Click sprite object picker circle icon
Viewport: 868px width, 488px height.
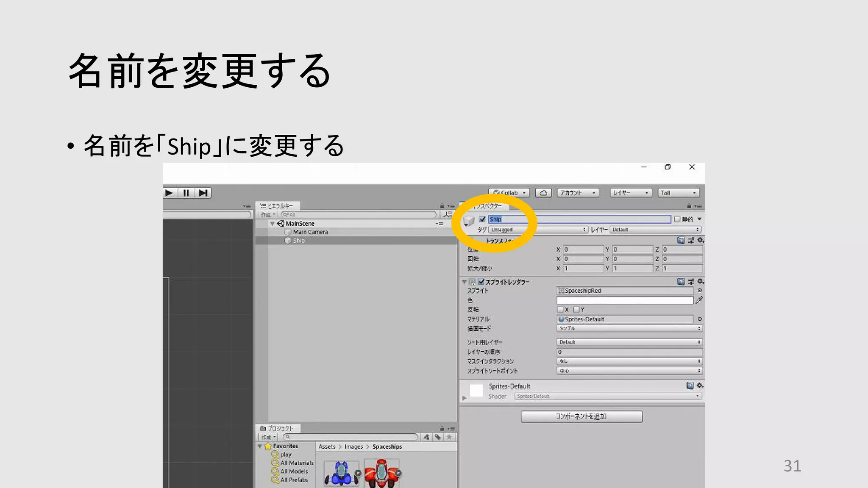pyautogui.click(x=700, y=291)
